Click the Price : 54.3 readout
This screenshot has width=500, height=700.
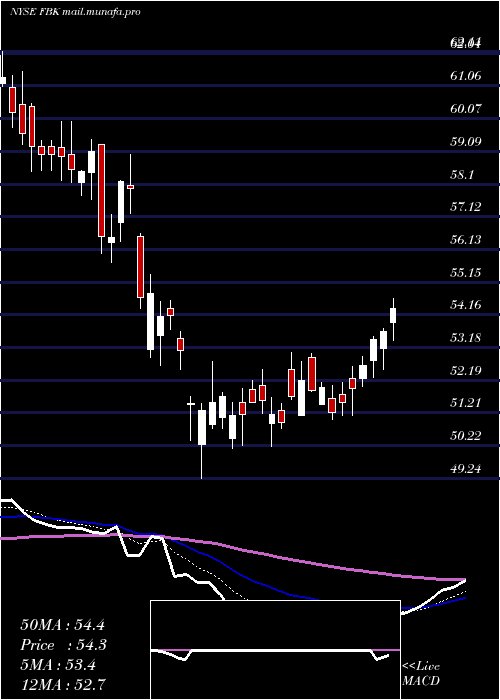(x=63, y=645)
